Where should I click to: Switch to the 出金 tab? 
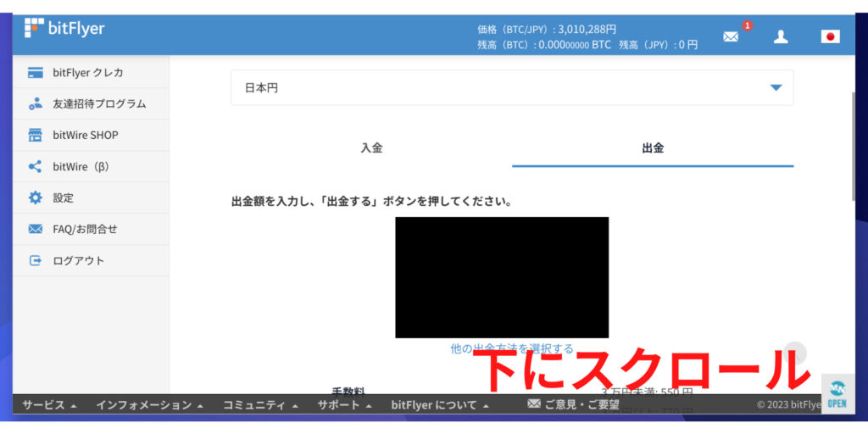pyautogui.click(x=653, y=148)
